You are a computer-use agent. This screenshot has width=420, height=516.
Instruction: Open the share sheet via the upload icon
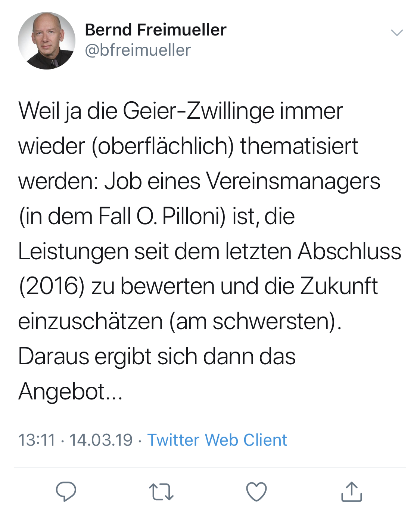click(x=352, y=492)
